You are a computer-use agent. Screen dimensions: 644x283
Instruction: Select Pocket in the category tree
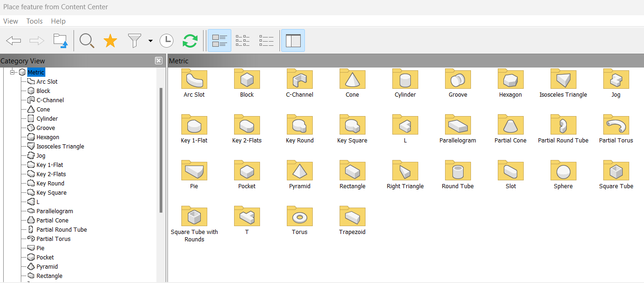click(45, 257)
